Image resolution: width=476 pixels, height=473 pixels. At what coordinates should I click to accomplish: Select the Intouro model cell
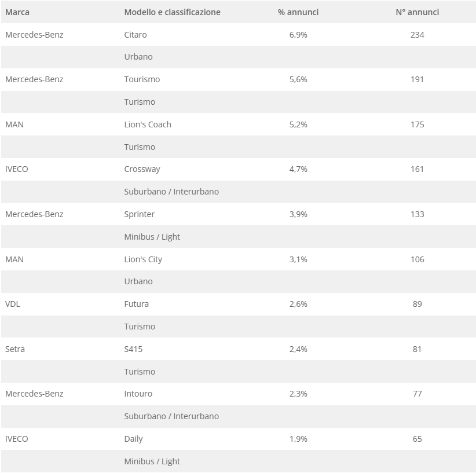point(138,394)
